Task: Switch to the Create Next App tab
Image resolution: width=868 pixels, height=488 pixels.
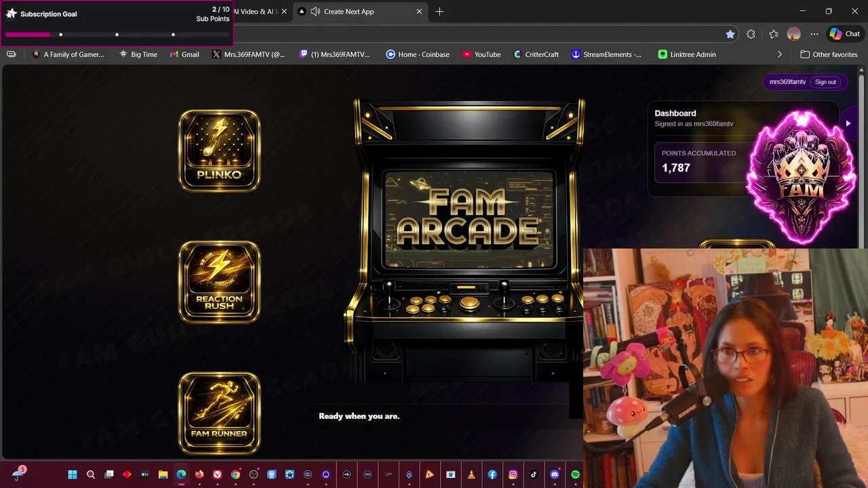Action: click(x=349, y=12)
